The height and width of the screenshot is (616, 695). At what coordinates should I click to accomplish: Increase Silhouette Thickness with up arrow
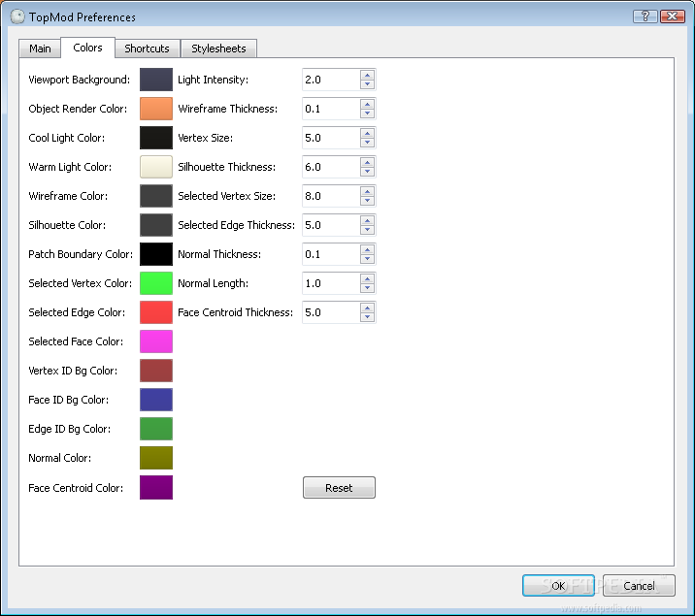(x=367, y=163)
